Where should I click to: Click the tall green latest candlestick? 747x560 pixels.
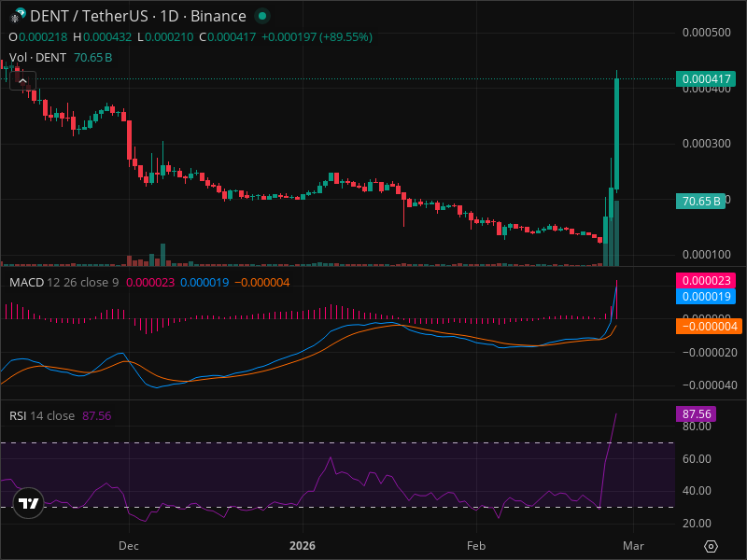617,133
